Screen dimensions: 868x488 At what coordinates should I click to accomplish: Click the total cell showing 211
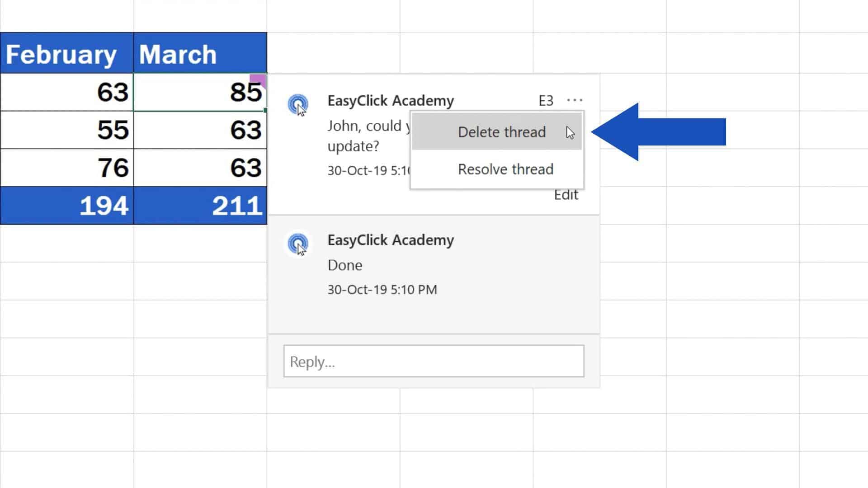pyautogui.click(x=200, y=206)
